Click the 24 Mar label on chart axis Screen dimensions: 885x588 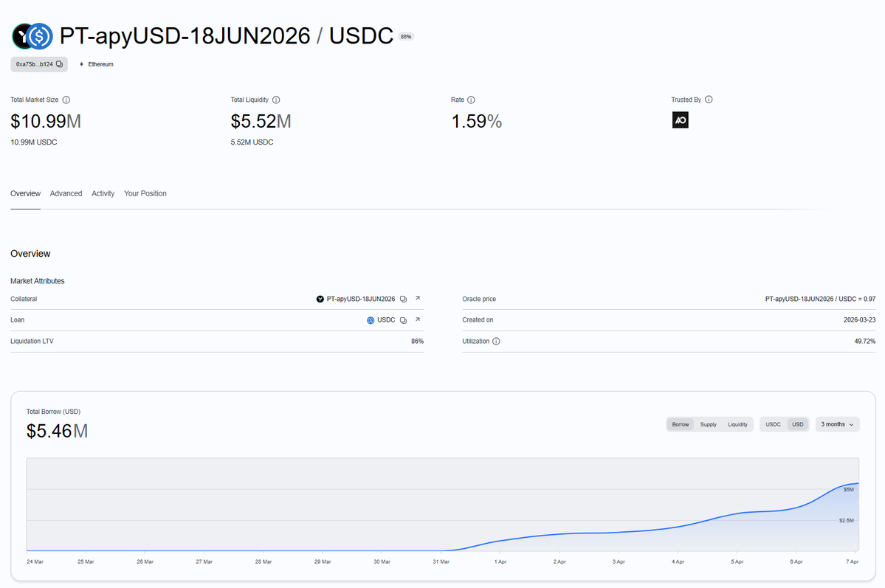[35, 561]
